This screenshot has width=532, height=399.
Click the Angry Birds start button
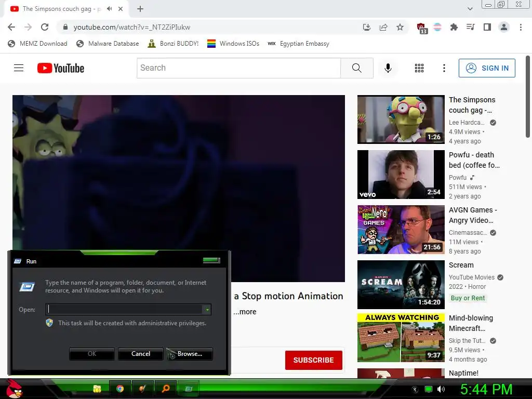point(14,389)
